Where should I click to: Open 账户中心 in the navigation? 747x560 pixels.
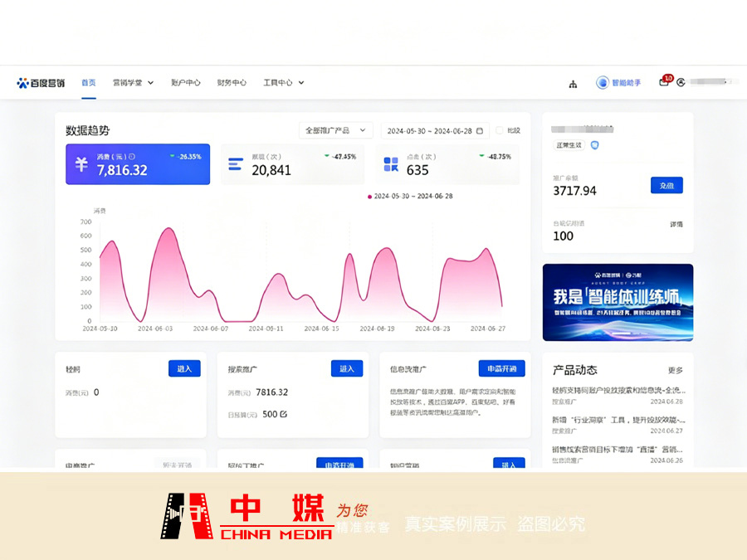click(x=186, y=83)
